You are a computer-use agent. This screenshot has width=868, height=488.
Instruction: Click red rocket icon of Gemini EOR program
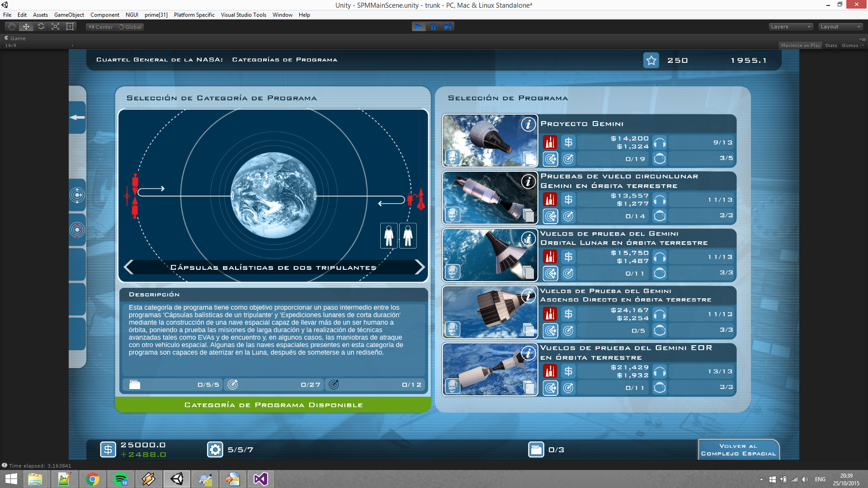[x=550, y=371]
